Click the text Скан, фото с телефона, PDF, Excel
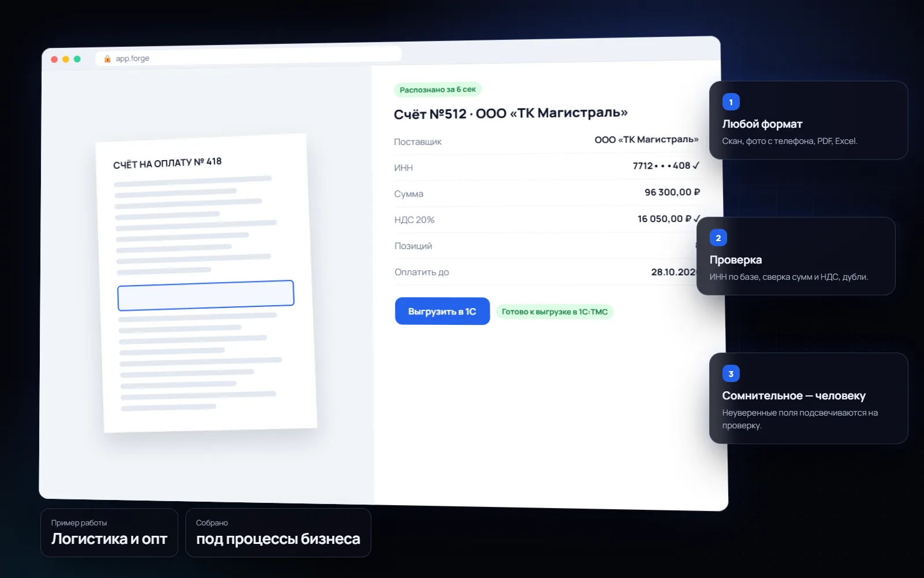The width and height of the screenshot is (924, 578). pos(789,141)
